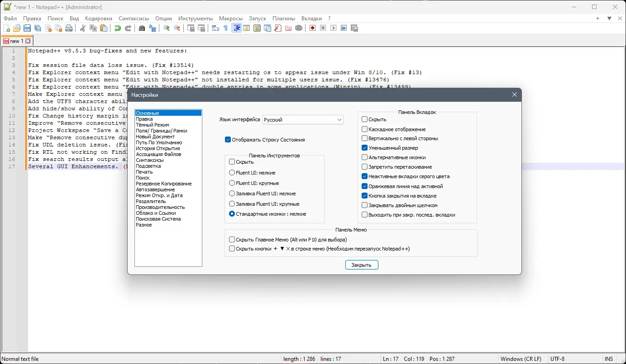Image resolution: width=626 pixels, height=364 pixels.
Task: Click the Redo arrow icon
Action: (128, 28)
